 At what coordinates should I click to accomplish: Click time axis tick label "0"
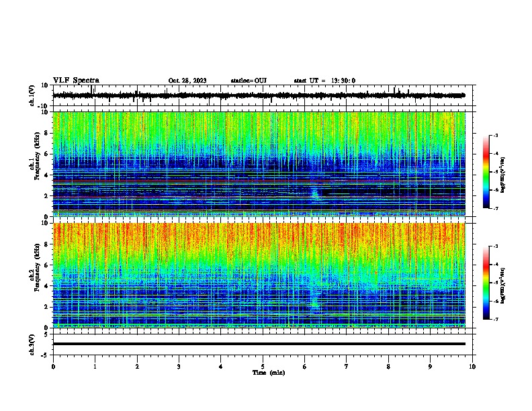(53, 367)
